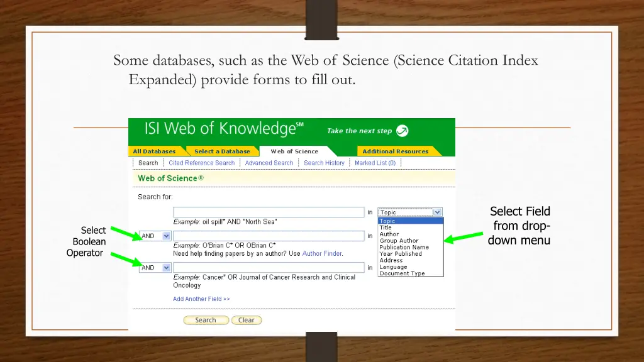
Task: Choose Year Published from the field list
Action: tap(410, 254)
